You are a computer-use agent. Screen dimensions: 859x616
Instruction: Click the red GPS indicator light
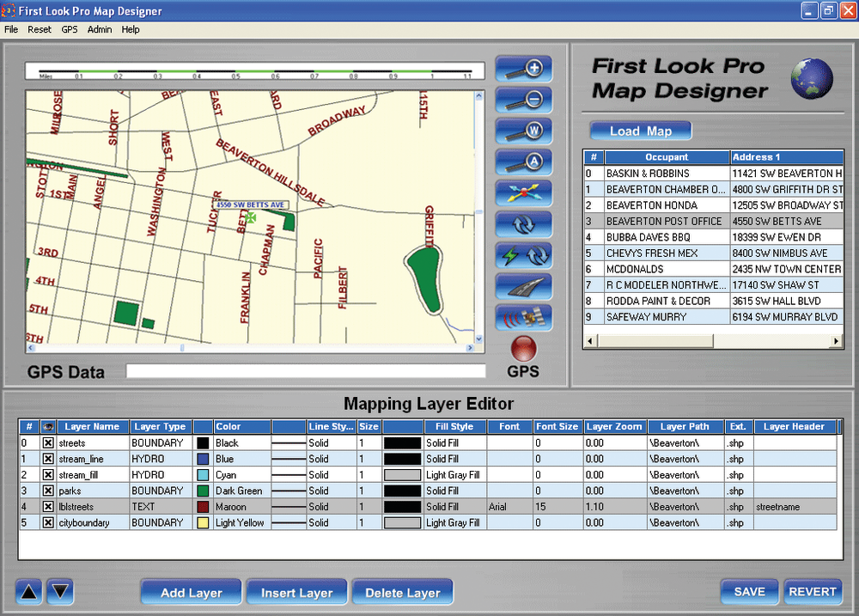[523, 348]
